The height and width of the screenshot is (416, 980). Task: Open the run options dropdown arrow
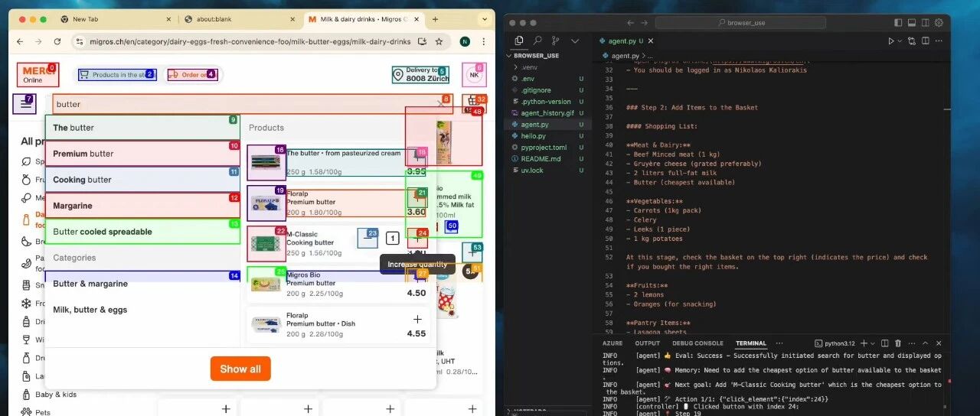click(900, 41)
